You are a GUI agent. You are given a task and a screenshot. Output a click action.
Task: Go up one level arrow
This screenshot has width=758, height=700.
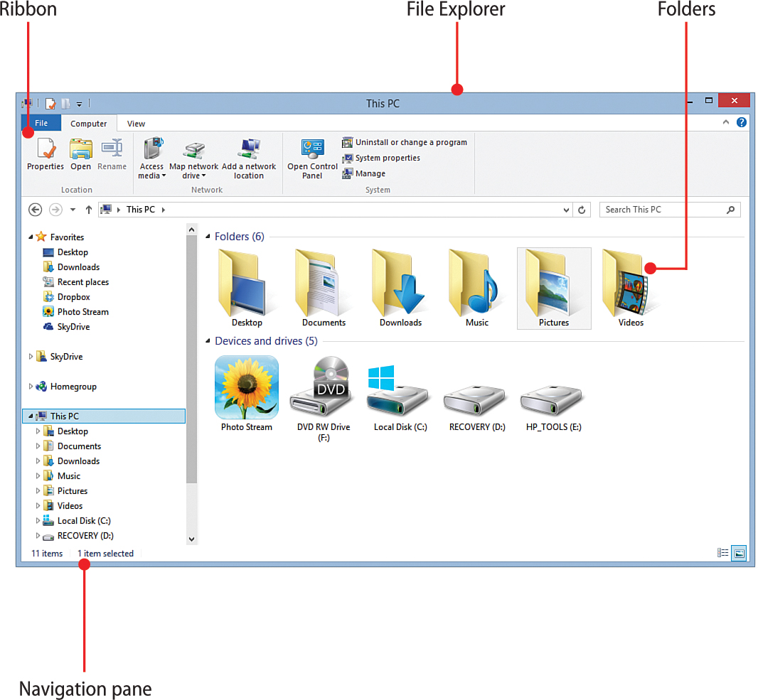click(88, 210)
